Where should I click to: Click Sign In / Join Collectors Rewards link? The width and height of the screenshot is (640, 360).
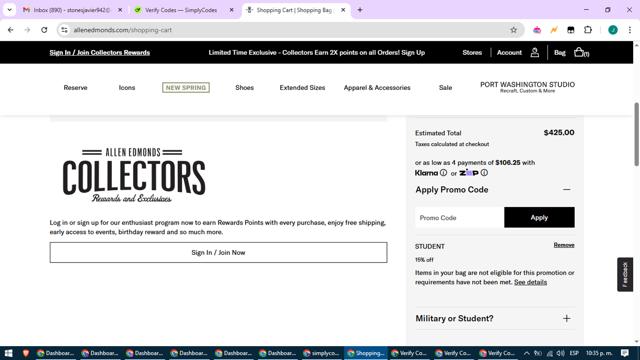click(100, 52)
